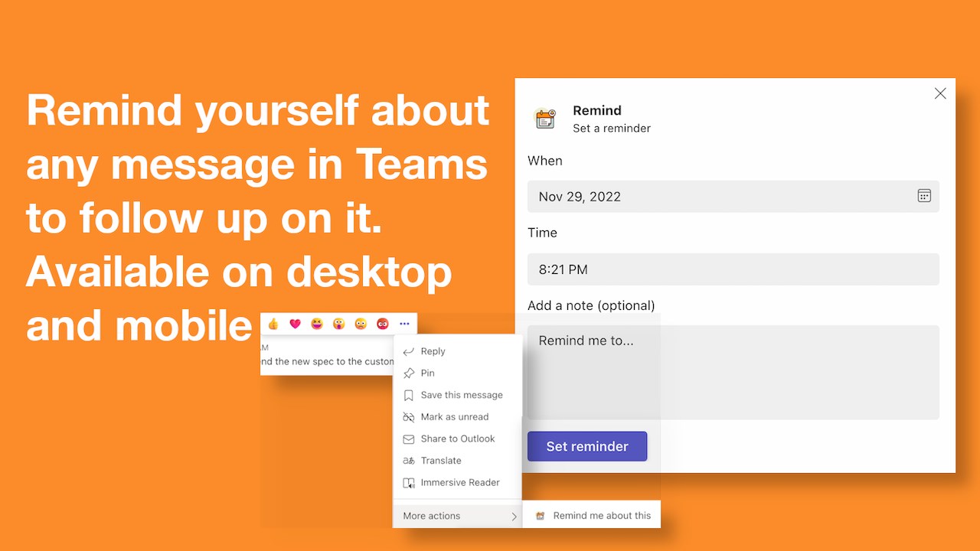Click the Remind me to... note box
Image resolution: width=980 pixels, height=551 pixels.
(x=733, y=372)
